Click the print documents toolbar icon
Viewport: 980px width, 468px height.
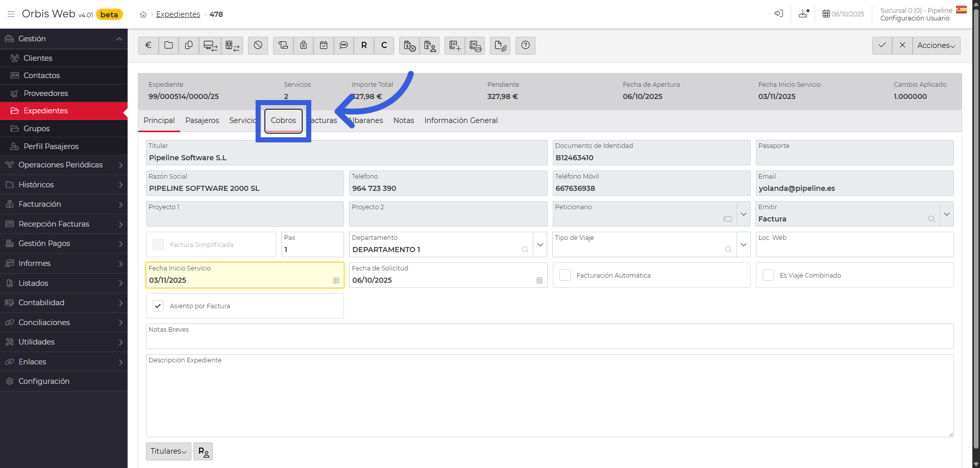pos(475,46)
